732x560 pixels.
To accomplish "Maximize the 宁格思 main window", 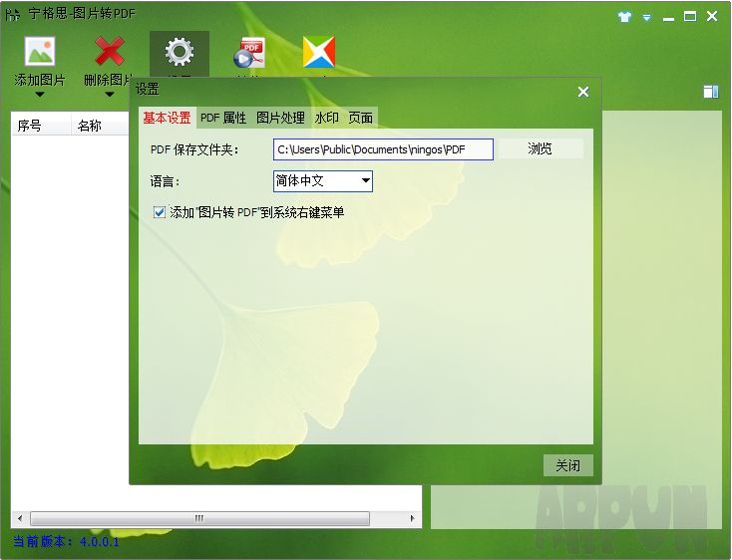I will click(x=690, y=17).
